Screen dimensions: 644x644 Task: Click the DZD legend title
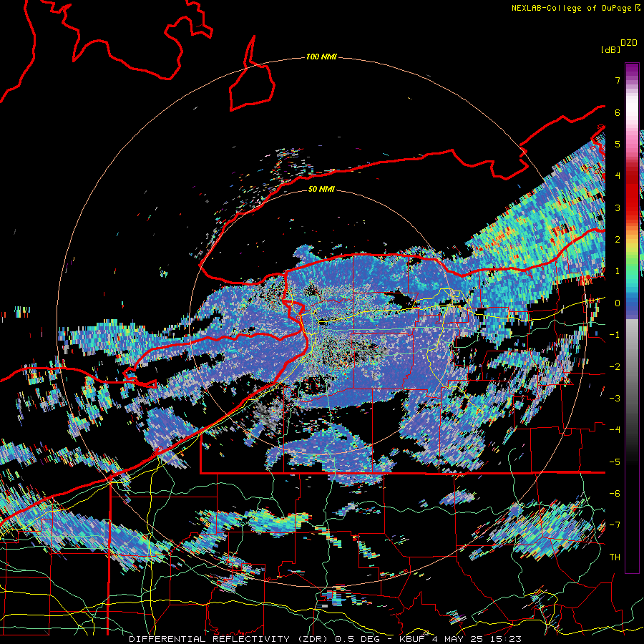[629, 43]
